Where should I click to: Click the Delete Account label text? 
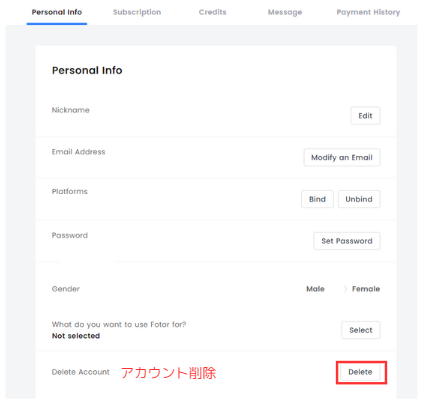click(x=80, y=372)
